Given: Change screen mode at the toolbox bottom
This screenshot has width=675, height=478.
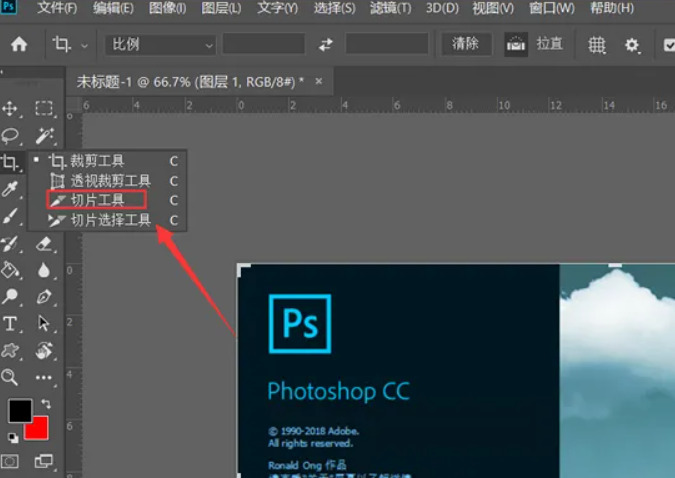Looking at the screenshot, I should click(x=43, y=462).
